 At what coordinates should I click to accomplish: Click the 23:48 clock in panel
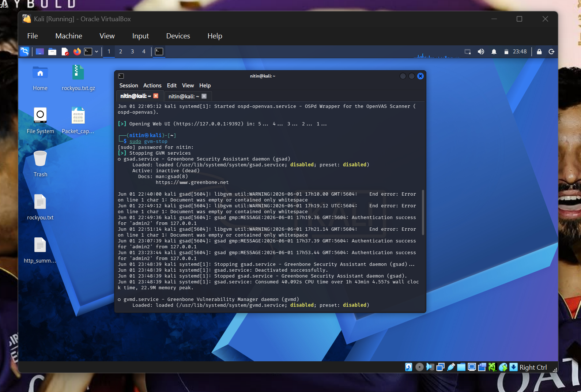pos(520,52)
